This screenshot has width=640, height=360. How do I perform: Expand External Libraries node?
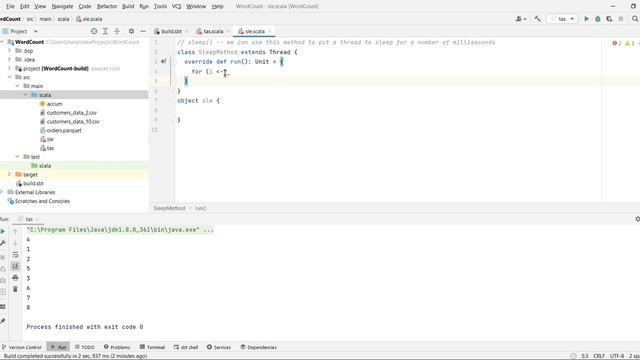2,192
